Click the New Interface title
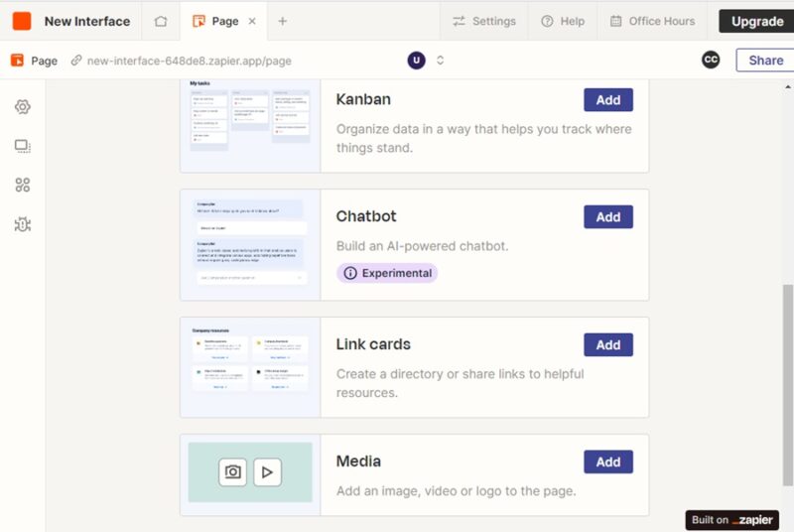794x532 pixels. click(87, 21)
